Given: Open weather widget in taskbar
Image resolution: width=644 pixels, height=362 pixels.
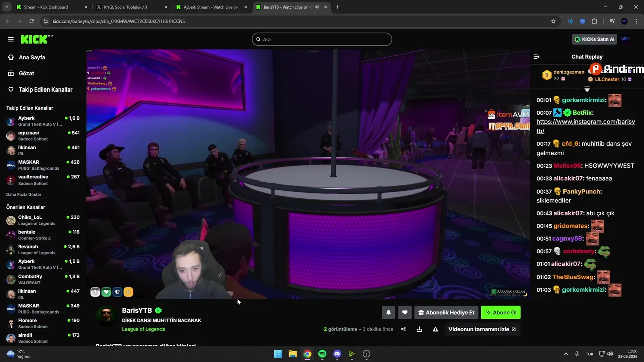Looking at the screenshot, I should (19, 354).
